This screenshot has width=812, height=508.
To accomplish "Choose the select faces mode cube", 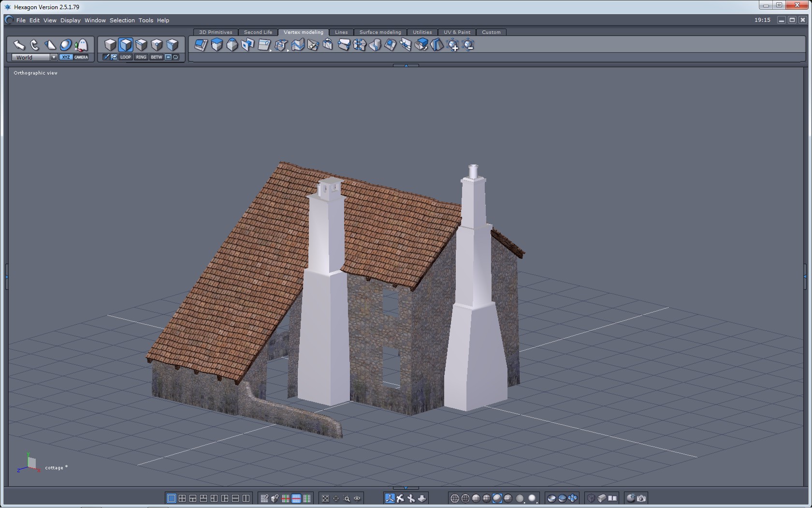I will pyautogui.click(x=126, y=45).
